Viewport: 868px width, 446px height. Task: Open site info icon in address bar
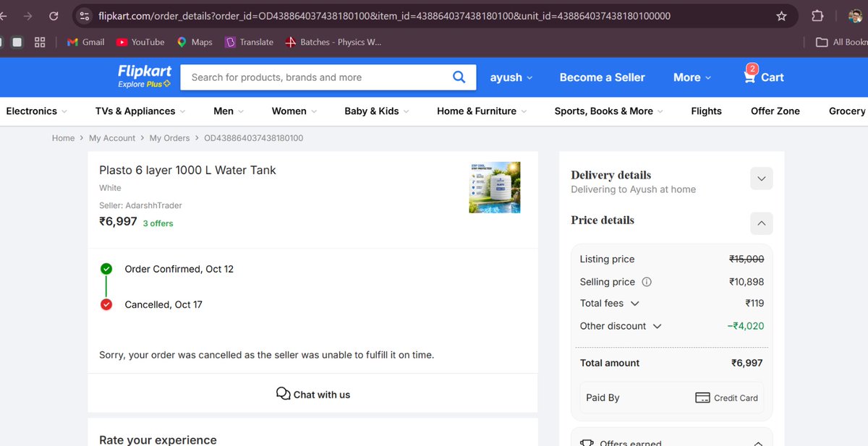[x=84, y=16]
